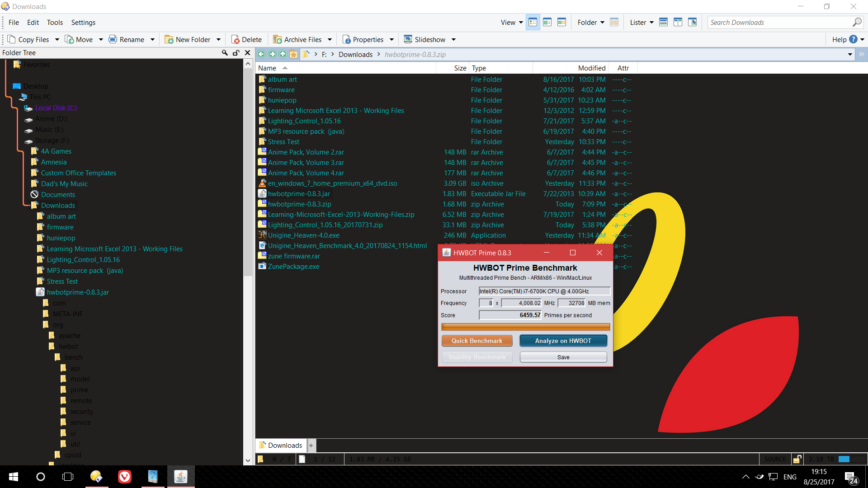Open the Lister dropdown menu
Screen dimensions: 868x488
click(642, 23)
